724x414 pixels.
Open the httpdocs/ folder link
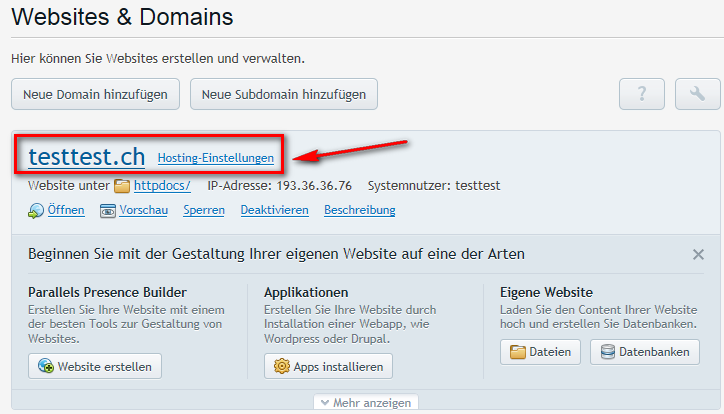(x=162, y=186)
